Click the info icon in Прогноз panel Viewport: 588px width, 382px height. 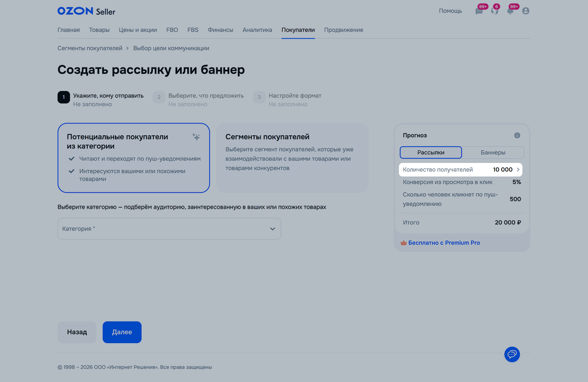click(x=517, y=135)
